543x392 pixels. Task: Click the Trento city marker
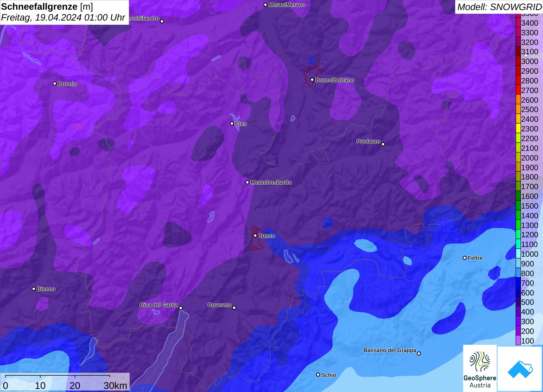[255, 236]
